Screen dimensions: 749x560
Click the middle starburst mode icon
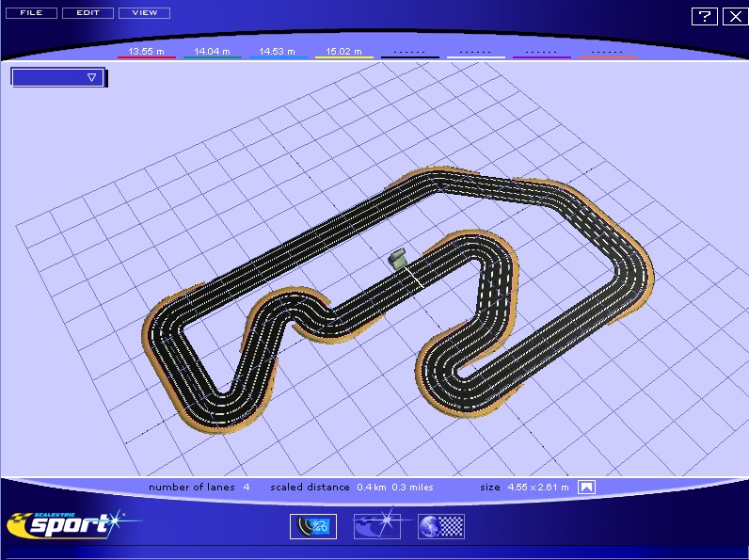[x=376, y=526]
